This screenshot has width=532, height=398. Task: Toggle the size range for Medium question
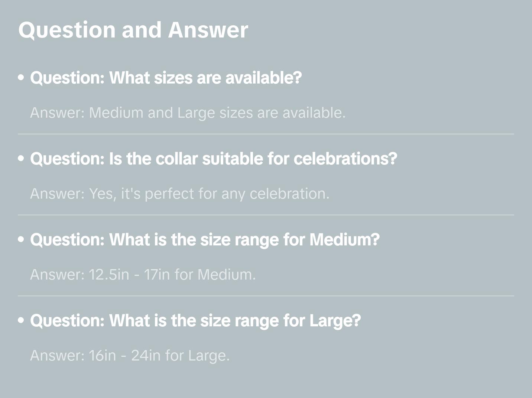pos(205,240)
